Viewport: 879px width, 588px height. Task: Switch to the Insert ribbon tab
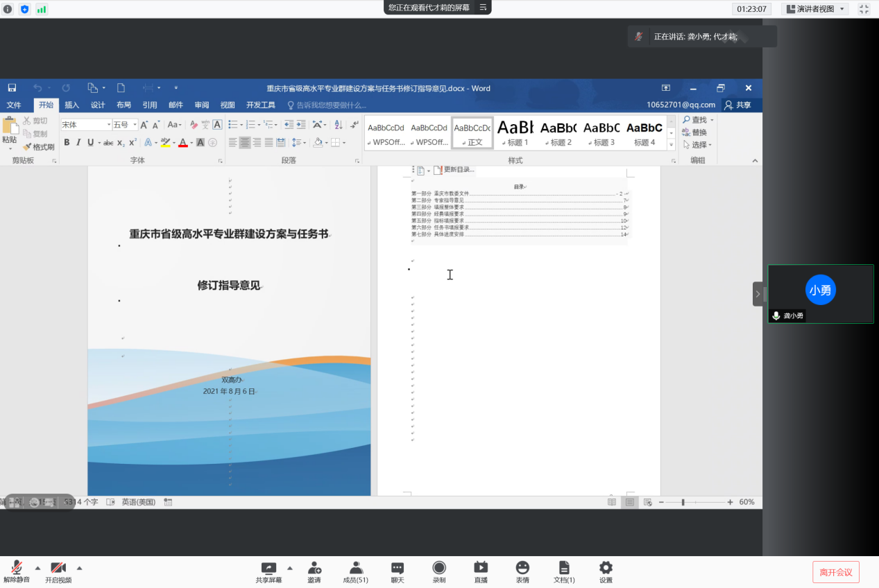pyautogui.click(x=72, y=105)
